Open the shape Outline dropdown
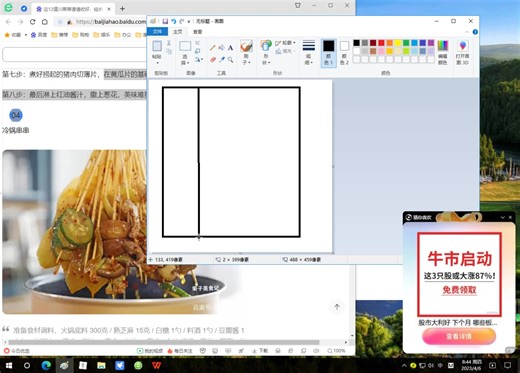Screen dimensions: 520x373 (285, 43)
